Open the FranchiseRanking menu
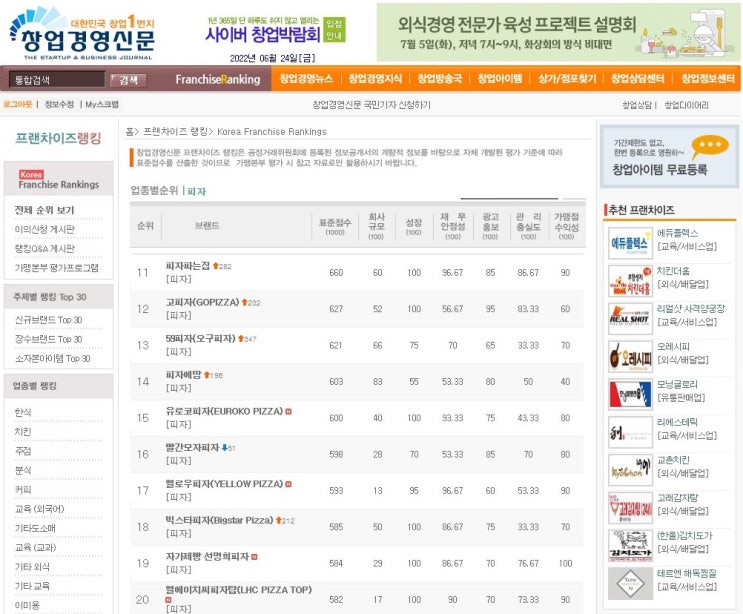 click(217, 79)
